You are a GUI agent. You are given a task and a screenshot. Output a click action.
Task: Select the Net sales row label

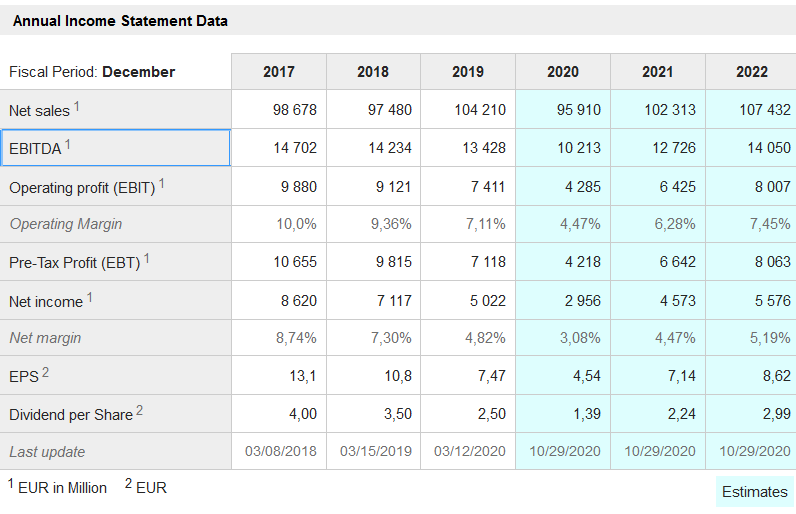tap(44, 110)
